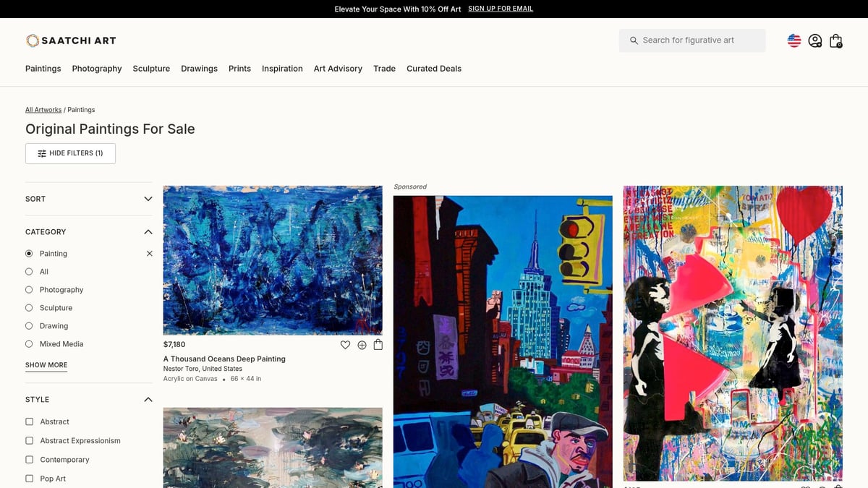Select the Painting category radio button
The image size is (868, 488).
[x=29, y=254]
